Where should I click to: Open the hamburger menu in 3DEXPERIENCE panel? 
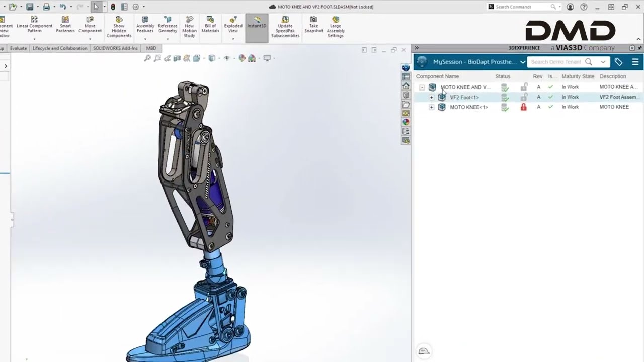[635, 62]
